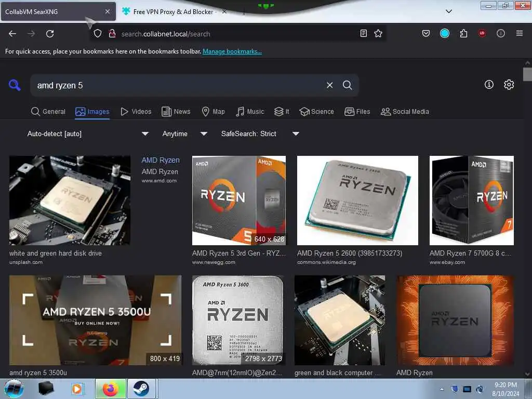Open the Firefox hamburger application menu

click(519, 33)
